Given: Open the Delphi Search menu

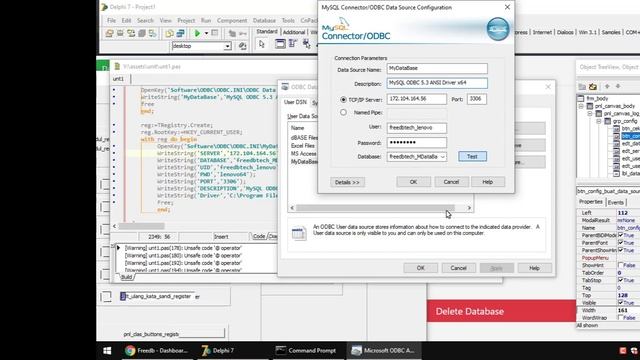Looking at the screenshot, I should (x=145, y=20).
